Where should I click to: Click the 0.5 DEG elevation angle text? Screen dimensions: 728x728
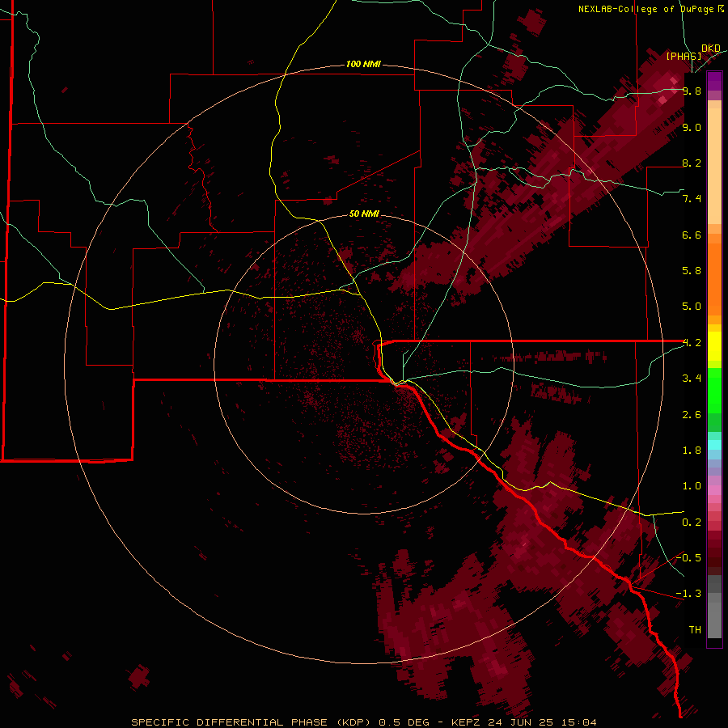coord(404,722)
